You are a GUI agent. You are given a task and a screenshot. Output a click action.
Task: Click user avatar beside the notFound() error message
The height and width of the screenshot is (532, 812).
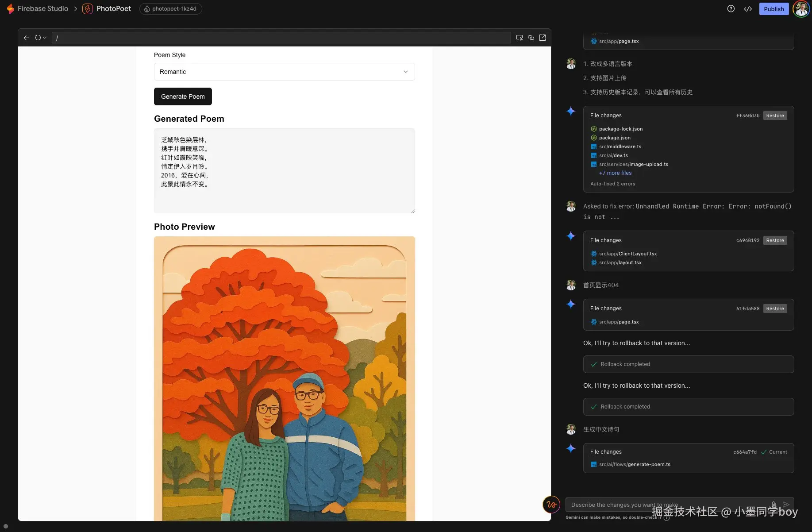571,206
